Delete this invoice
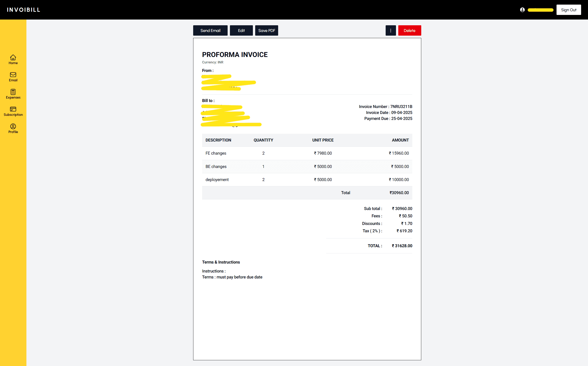 pyautogui.click(x=410, y=30)
